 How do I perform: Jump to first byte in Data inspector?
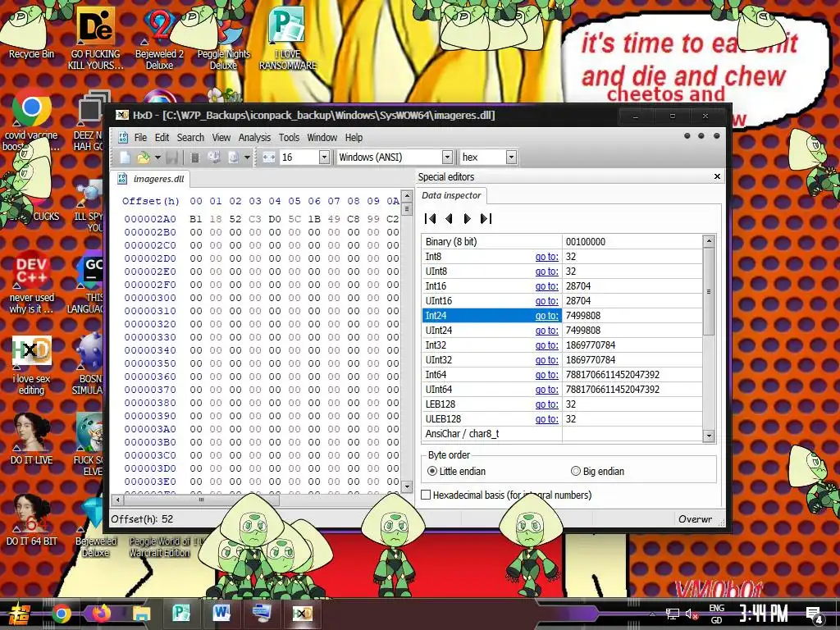430,218
